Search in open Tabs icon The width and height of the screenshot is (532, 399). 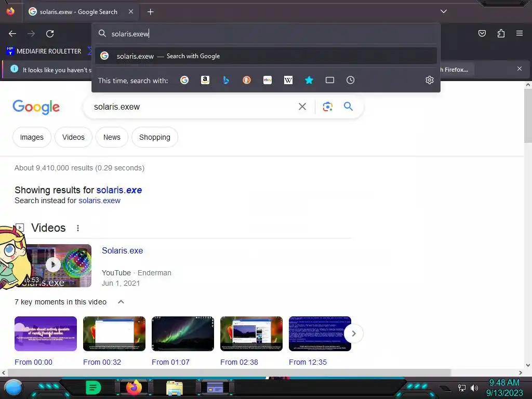330,80
